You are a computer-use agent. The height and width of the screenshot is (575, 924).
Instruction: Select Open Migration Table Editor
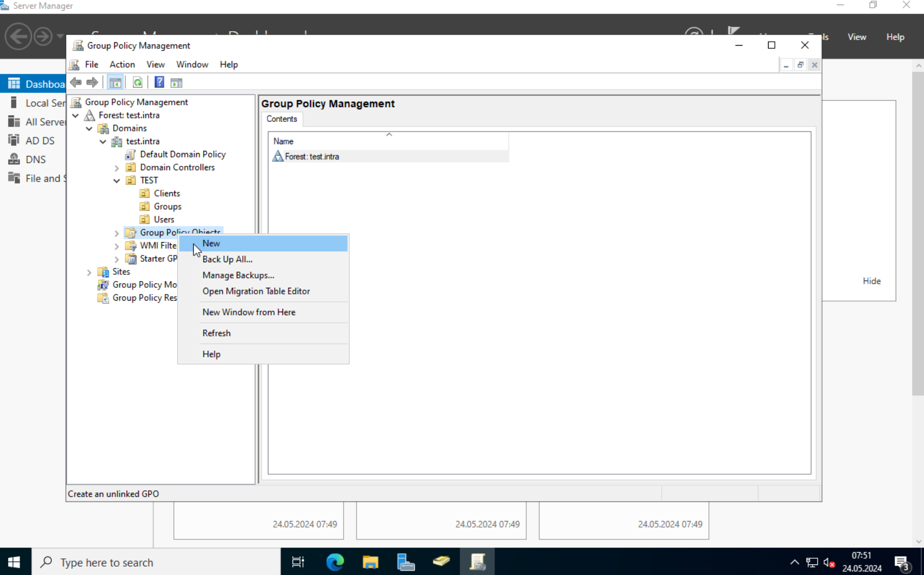click(263, 291)
